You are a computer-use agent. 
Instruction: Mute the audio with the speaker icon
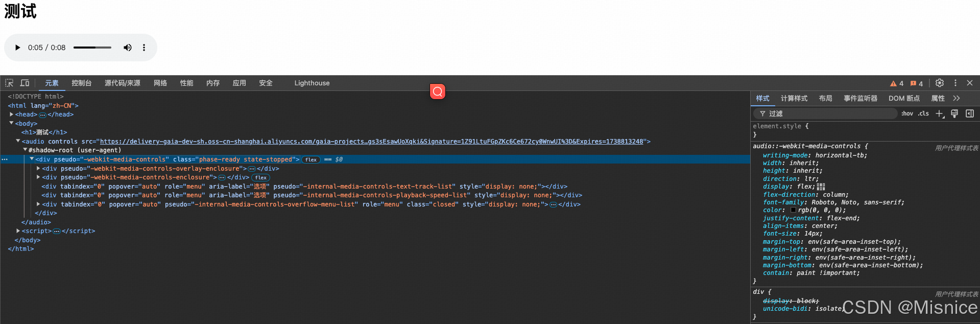128,48
